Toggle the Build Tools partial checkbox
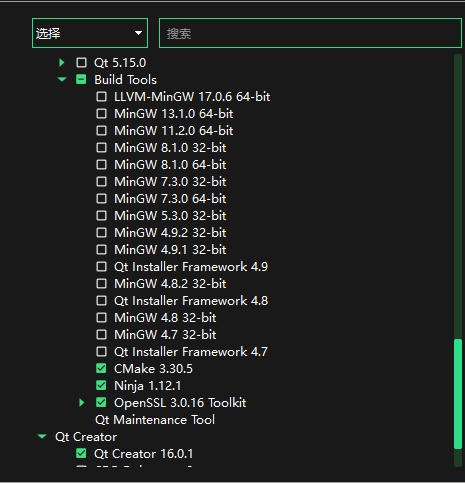The width and height of the screenshot is (465, 483). coord(81,79)
